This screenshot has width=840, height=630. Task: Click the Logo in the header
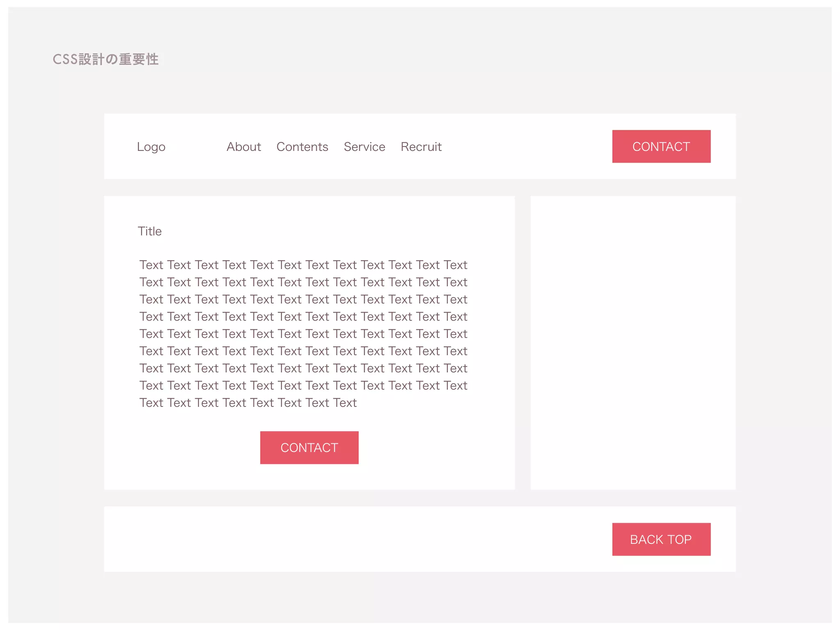tap(151, 147)
